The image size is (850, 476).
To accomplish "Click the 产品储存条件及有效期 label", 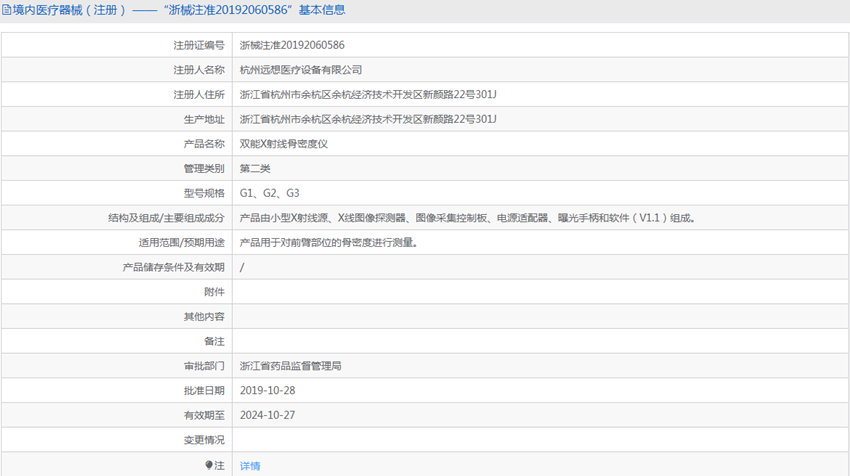I will click(173, 267).
